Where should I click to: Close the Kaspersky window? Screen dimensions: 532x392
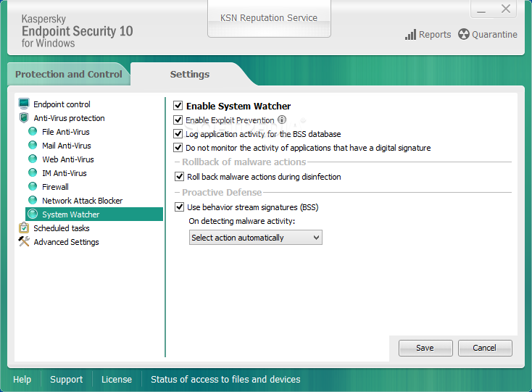point(506,9)
